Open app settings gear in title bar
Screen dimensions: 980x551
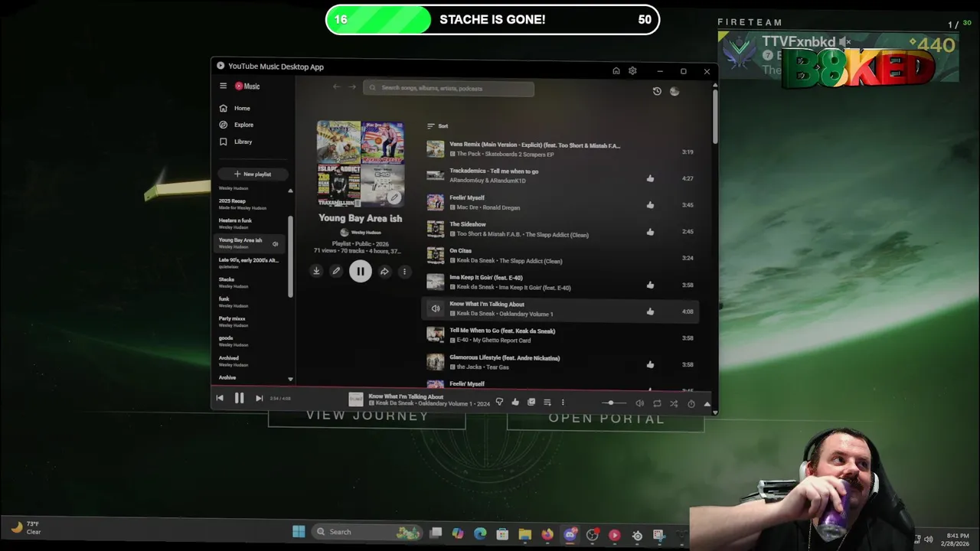(632, 70)
